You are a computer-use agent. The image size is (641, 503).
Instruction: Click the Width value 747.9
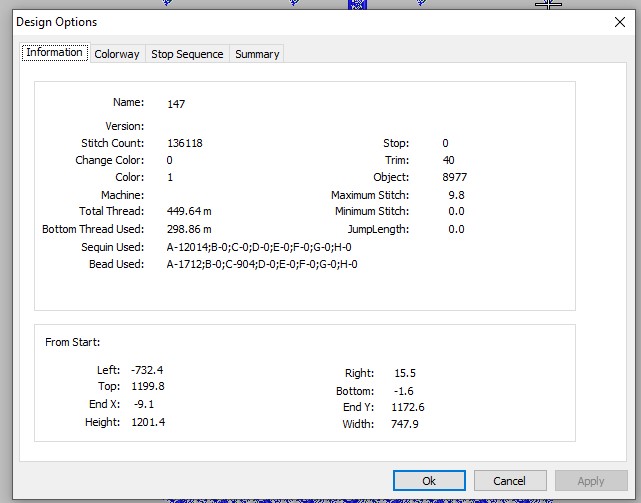(x=404, y=424)
